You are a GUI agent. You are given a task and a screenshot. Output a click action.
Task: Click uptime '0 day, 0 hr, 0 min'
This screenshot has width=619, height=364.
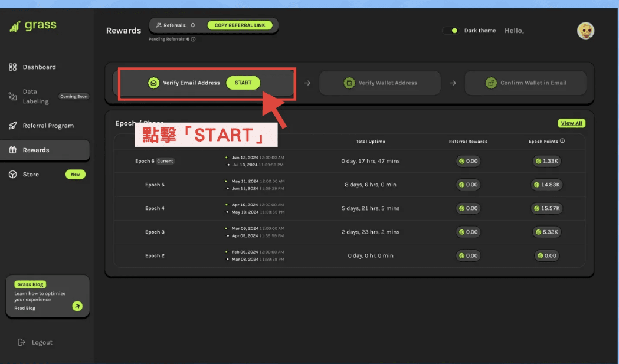point(371,256)
